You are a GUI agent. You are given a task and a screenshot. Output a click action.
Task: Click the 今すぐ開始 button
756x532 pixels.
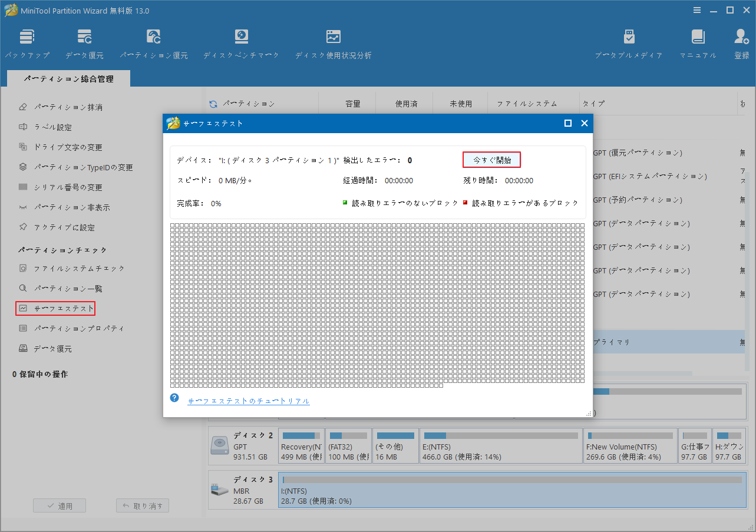point(491,160)
